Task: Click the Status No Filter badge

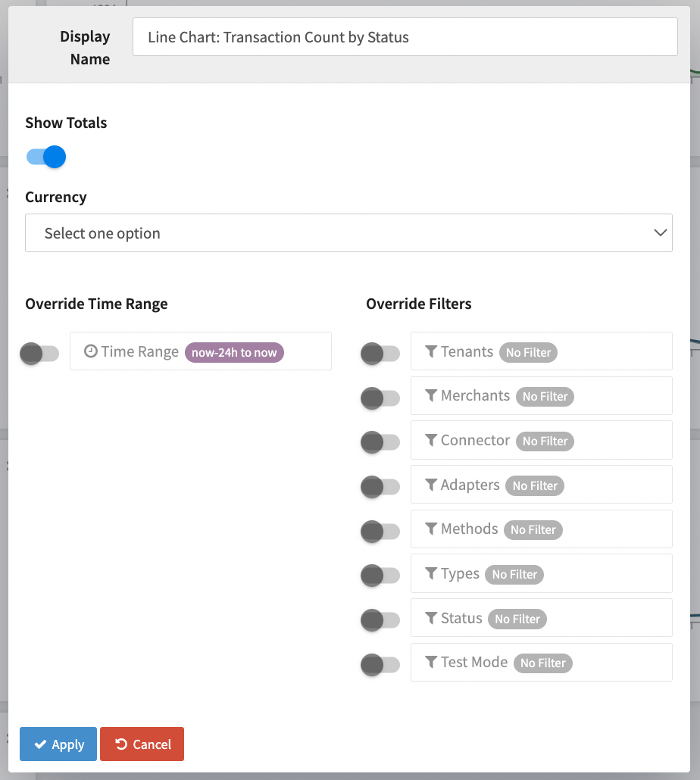Action: point(517,619)
